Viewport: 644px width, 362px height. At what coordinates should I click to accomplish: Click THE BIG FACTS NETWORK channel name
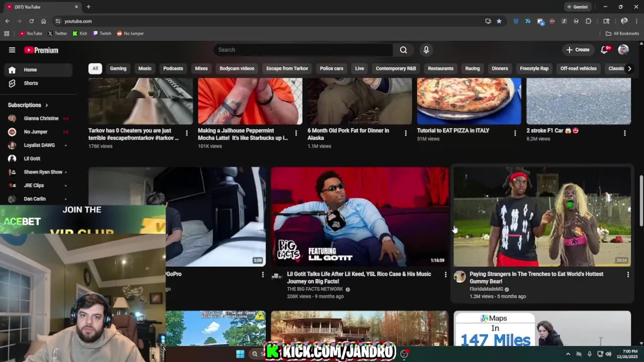[315, 289]
